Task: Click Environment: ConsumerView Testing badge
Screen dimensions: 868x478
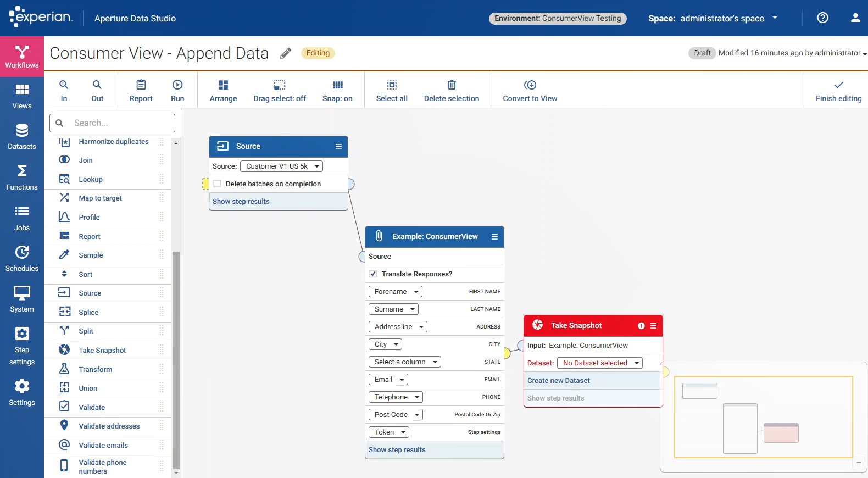Action: [558, 18]
